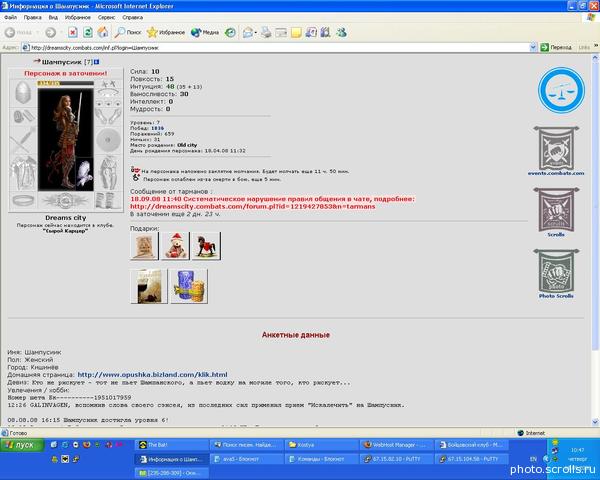Viewport: 600px width, 480px height.
Task: Open the dreamscity forum link in red
Action: [x=253, y=206]
